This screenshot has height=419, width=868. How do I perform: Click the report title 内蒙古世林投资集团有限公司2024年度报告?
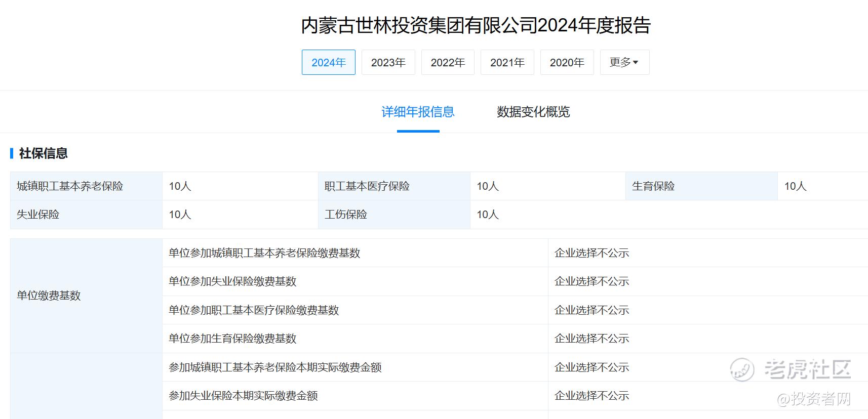(x=476, y=25)
